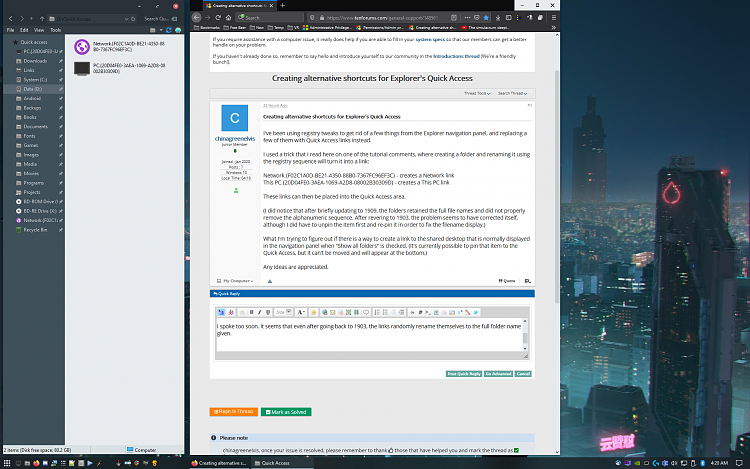Viewport: 750px width, 469px height.
Task: Open the system specs link
Action: 430,39
